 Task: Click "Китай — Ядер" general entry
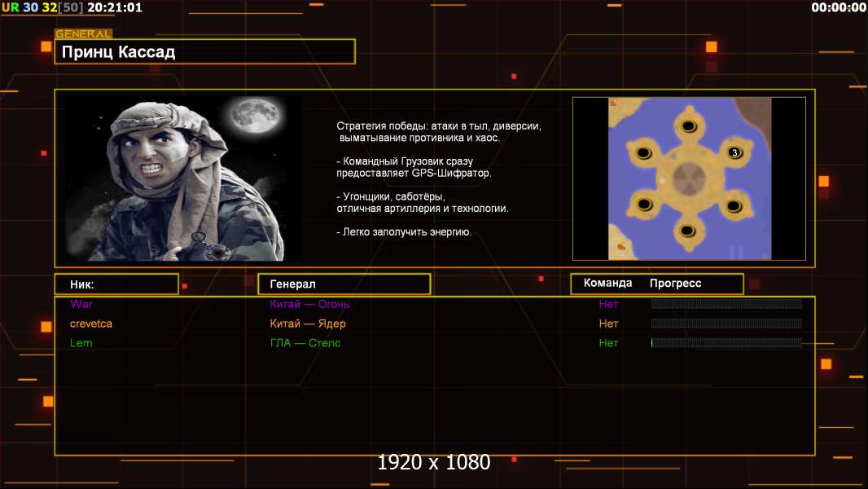click(x=307, y=324)
